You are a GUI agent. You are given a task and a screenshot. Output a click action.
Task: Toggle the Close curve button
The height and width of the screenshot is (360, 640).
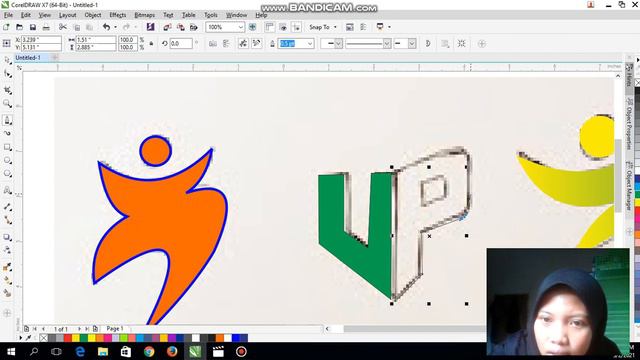[x=428, y=43]
